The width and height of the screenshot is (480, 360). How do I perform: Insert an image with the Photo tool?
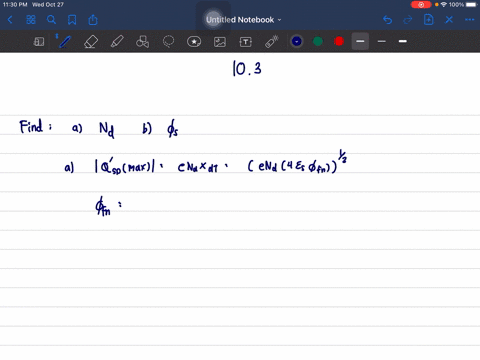click(220, 42)
